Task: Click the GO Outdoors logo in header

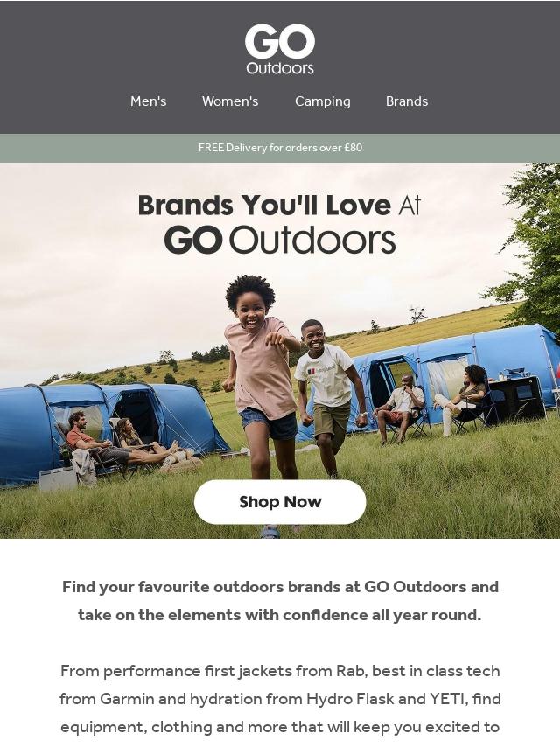Action: (x=280, y=50)
